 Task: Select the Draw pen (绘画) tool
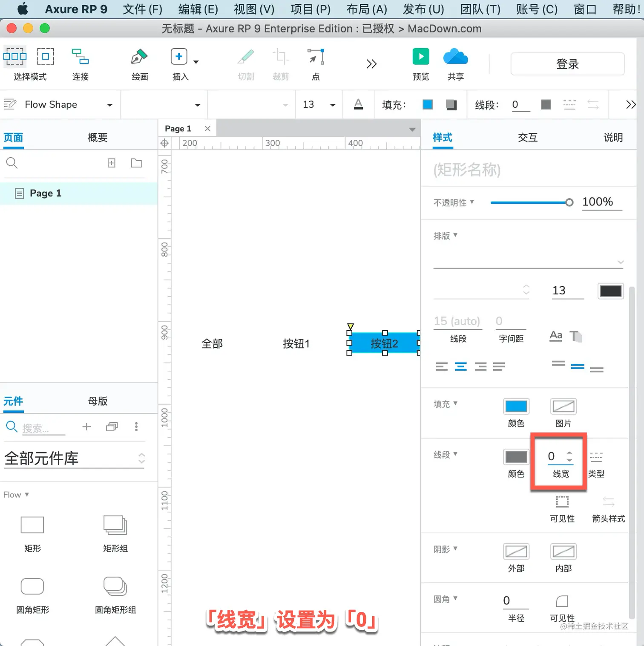139,57
